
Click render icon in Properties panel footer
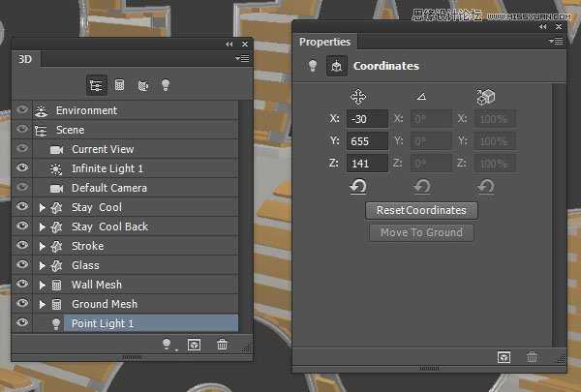pos(504,357)
